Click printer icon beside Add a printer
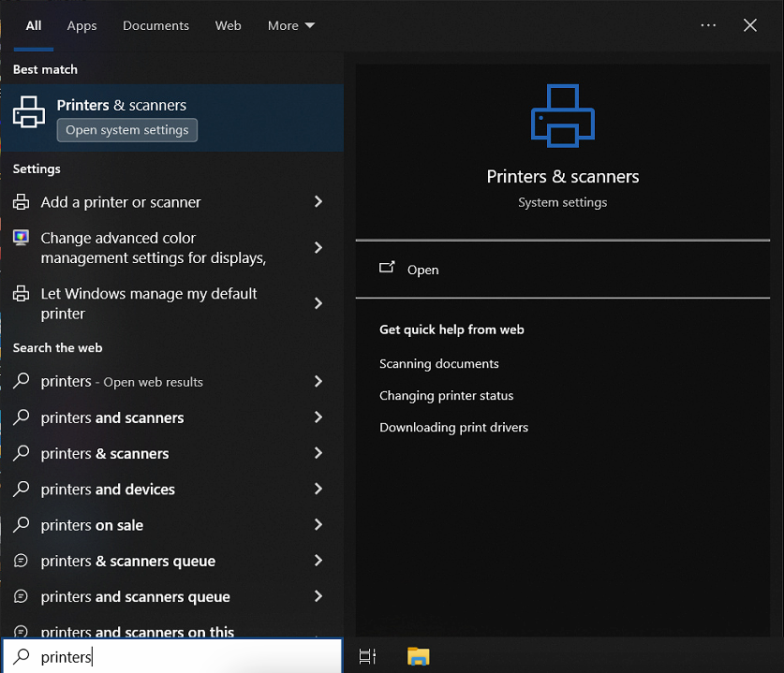The height and width of the screenshot is (673, 784). tap(21, 202)
